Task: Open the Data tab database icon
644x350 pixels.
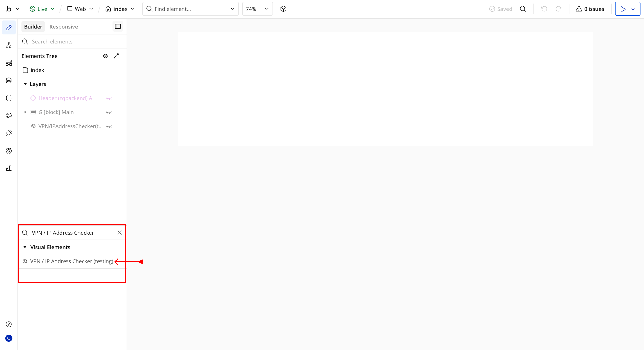Action: (x=9, y=81)
